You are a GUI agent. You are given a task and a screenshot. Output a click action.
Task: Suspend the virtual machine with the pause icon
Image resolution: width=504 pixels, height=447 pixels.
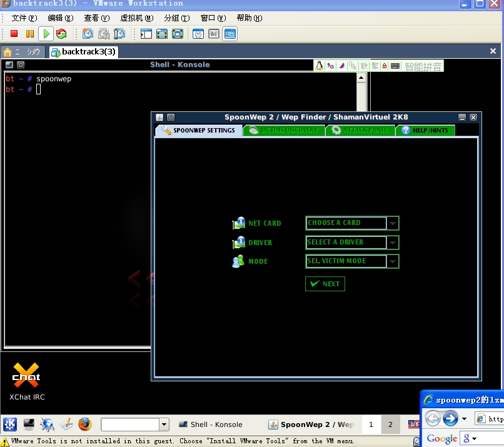coord(30,34)
